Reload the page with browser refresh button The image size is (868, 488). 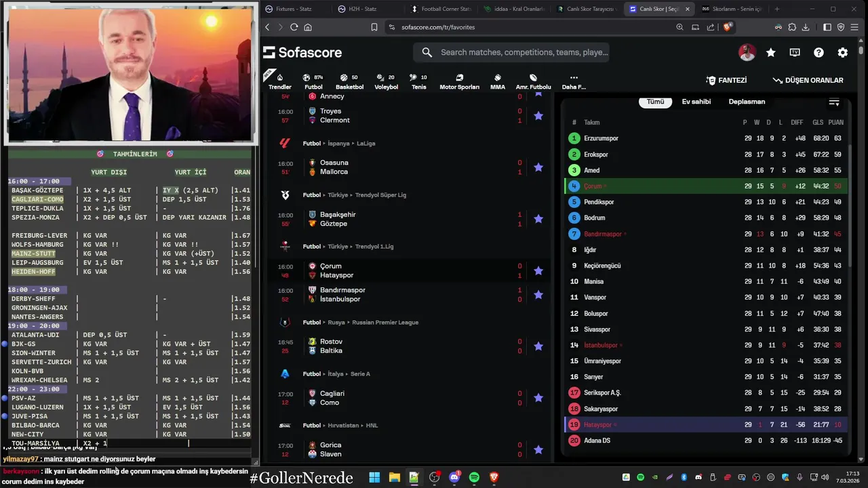pos(294,27)
